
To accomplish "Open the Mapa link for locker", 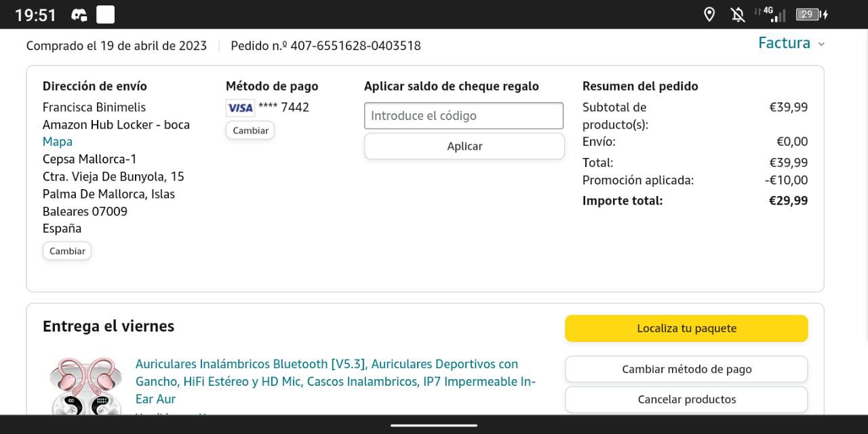I will pyautogui.click(x=57, y=142).
